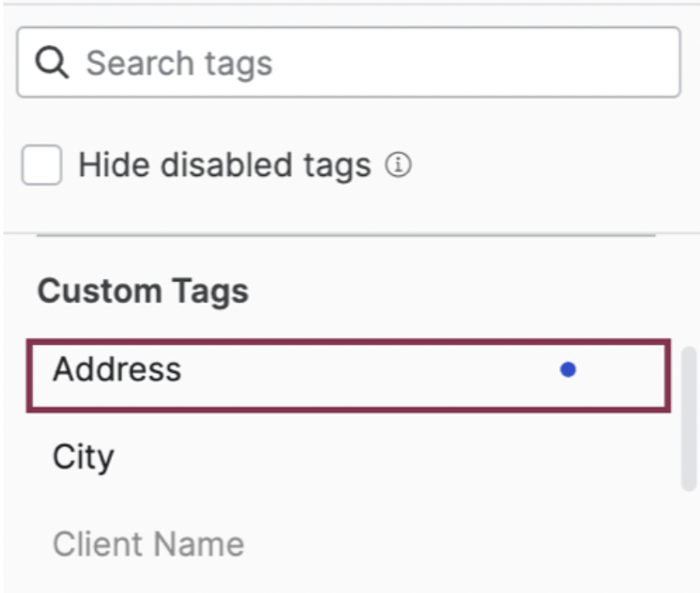Tick the Hide disabled tags checkbox
700x593 pixels.
(42, 166)
